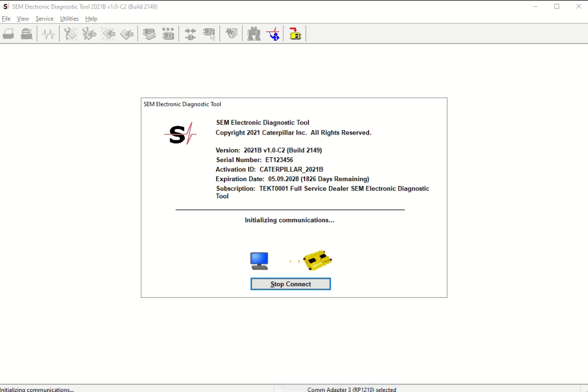Click the binoculars toolbar icon
This screenshot has height=392, width=588.
click(254, 34)
